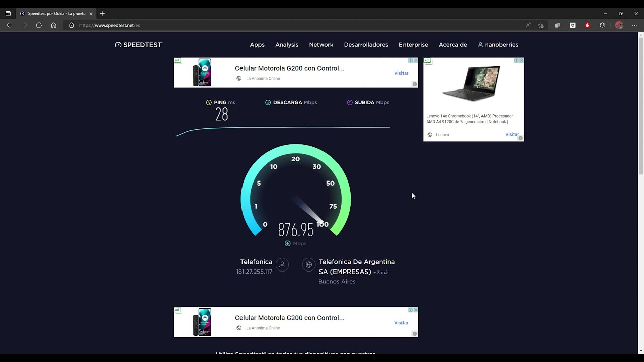The image size is (644, 362).
Task: Click the top ad info icon
Action: tap(411, 60)
